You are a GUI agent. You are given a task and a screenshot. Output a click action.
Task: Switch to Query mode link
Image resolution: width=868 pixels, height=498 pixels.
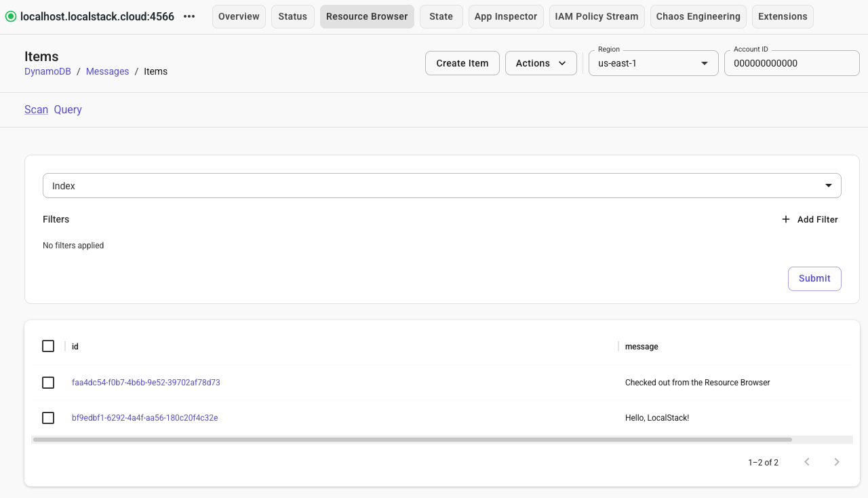68,110
